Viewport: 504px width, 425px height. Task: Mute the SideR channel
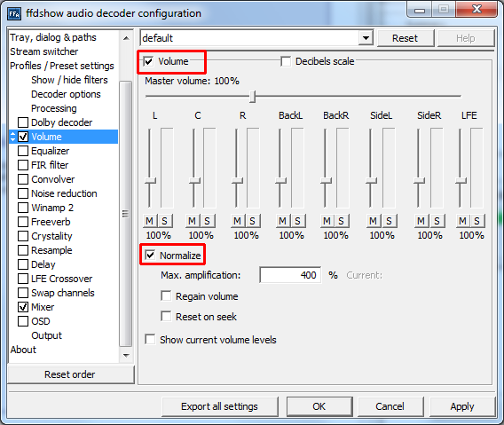[421, 221]
